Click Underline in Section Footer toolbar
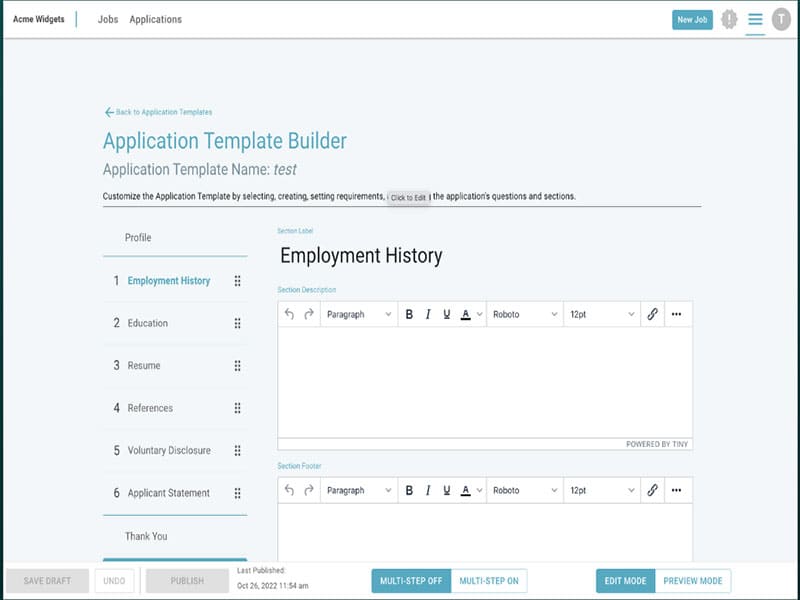 pos(446,490)
